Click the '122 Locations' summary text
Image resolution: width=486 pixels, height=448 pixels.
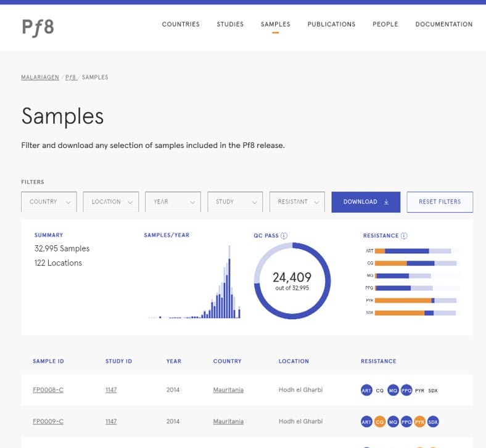coord(58,263)
